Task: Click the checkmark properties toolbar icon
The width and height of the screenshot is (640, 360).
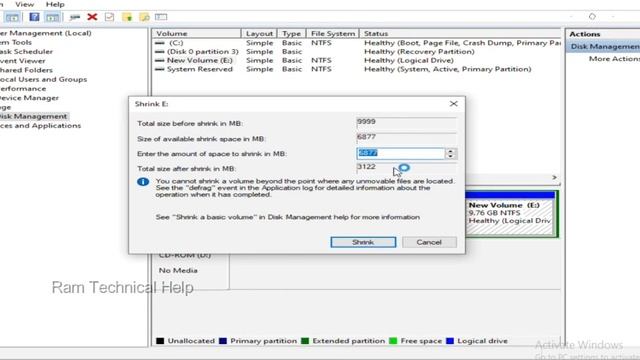Action: [109, 17]
